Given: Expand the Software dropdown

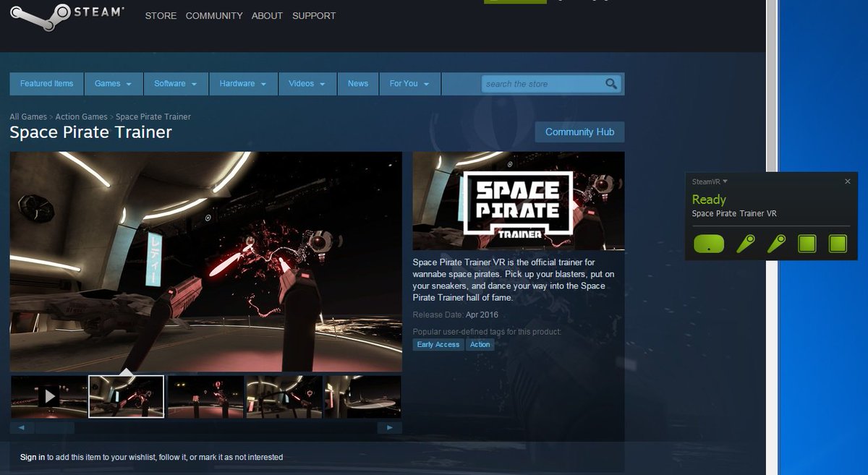Looking at the screenshot, I should coord(176,84).
